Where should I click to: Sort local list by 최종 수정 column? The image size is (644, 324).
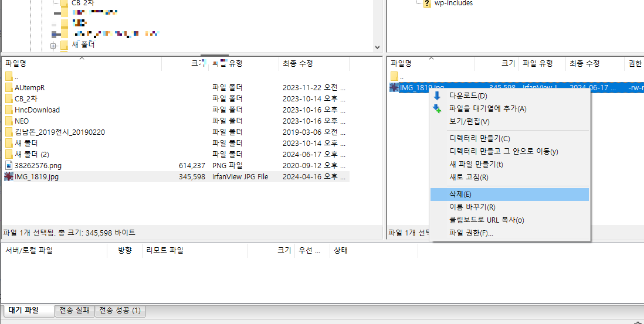[314, 63]
